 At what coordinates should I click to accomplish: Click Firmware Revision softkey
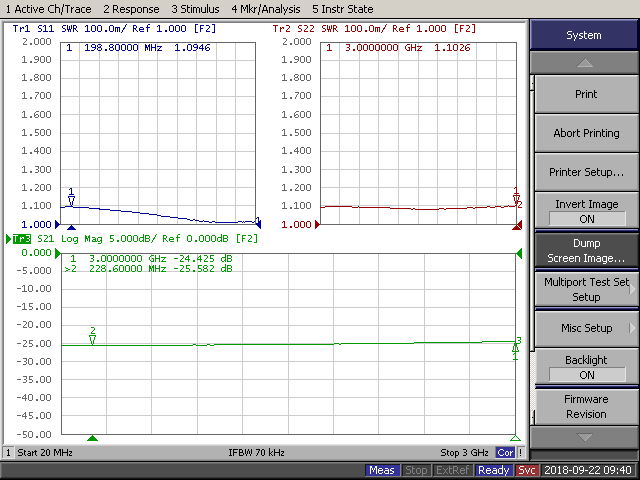coord(586,407)
